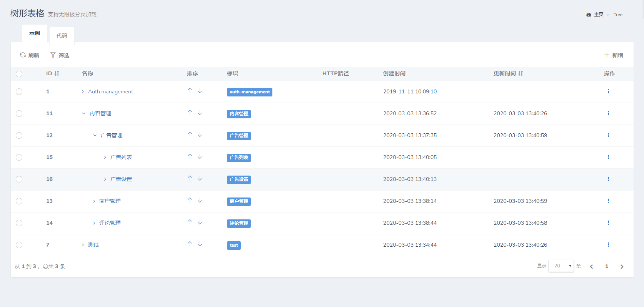Image resolution: width=644 pixels, height=307 pixels.
Task: Click the test identifier tag
Action: (x=234, y=246)
